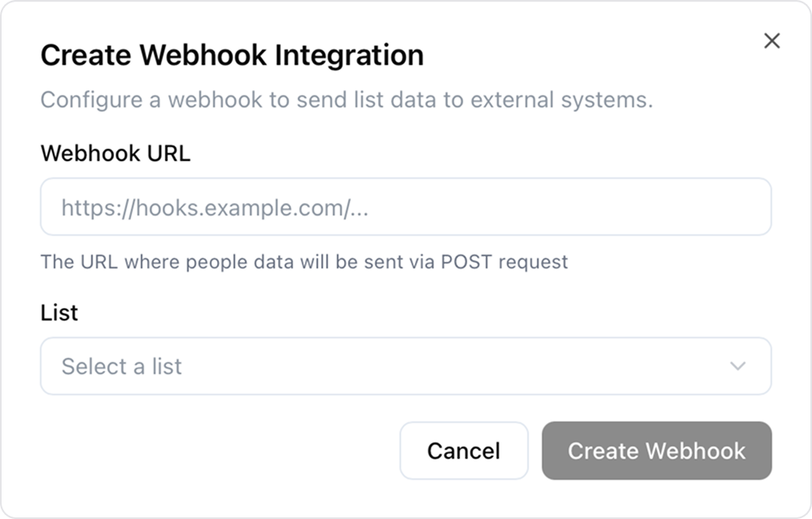Click Cancel to abandon webhook creation
The width and height of the screenshot is (812, 519).
(x=464, y=451)
